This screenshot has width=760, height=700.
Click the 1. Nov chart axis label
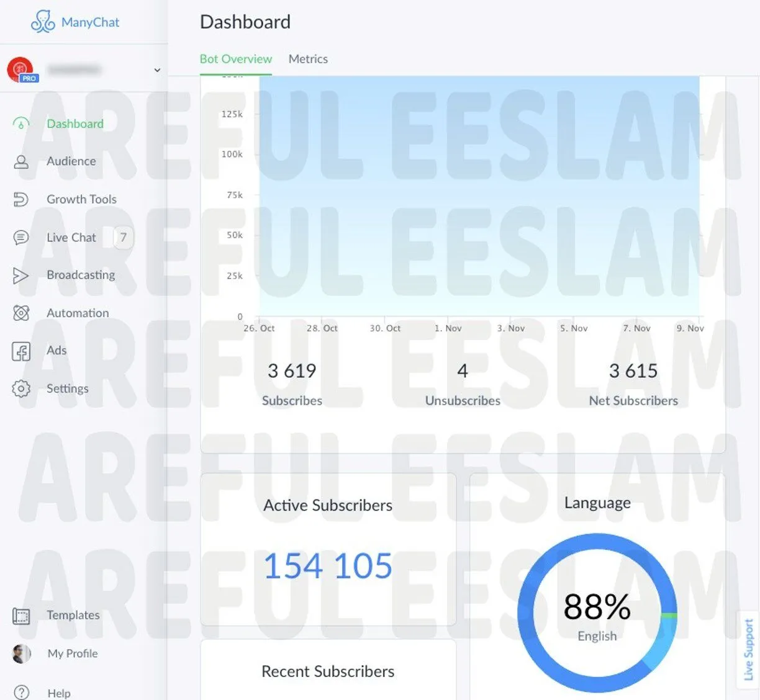coord(448,328)
